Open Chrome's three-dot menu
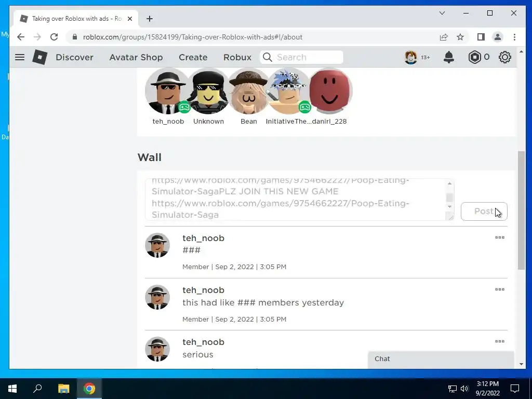This screenshot has height=399, width=532. pyautogui.click(x=514, y=37)
